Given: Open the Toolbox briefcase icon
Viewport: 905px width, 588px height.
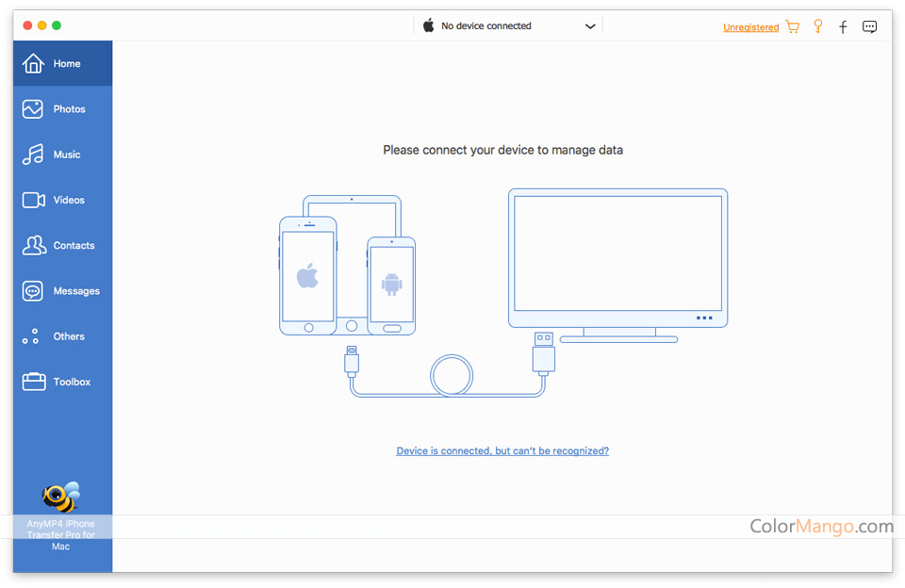Looking at the screenshot, I should [33, 382].
